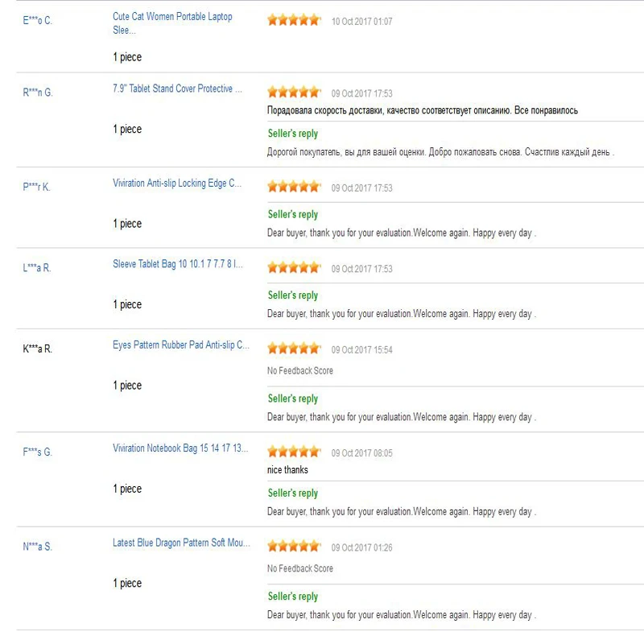The image size is (644, 644).
Task: Click the star rating on E***o C.'s review
Action: tap(294, 21)
